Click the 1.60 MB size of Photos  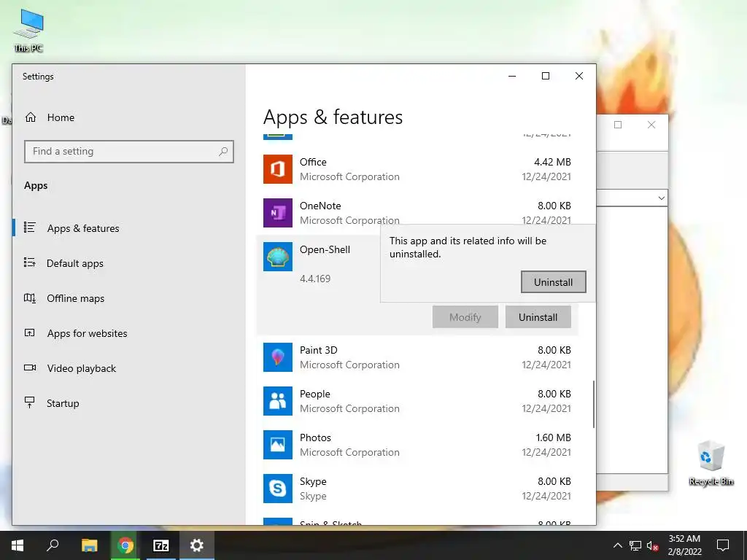pos(553,437)
